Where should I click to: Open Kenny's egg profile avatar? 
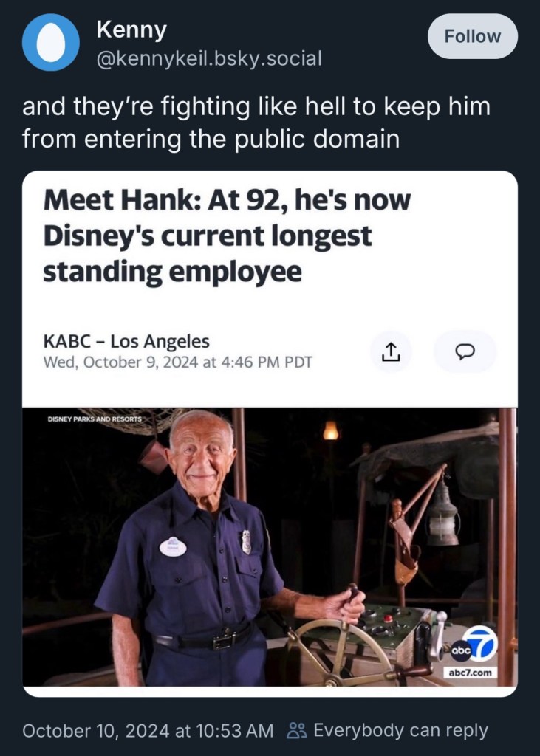coord(51,42)
